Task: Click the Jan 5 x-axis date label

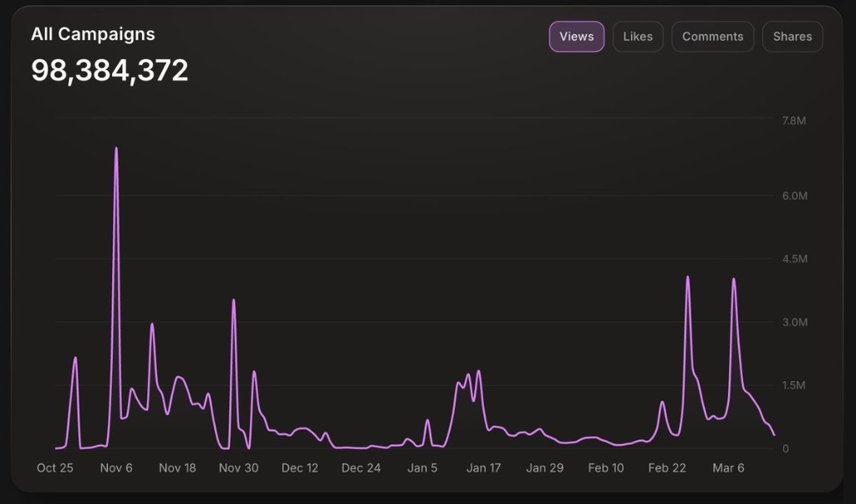Action: [422, 468]
